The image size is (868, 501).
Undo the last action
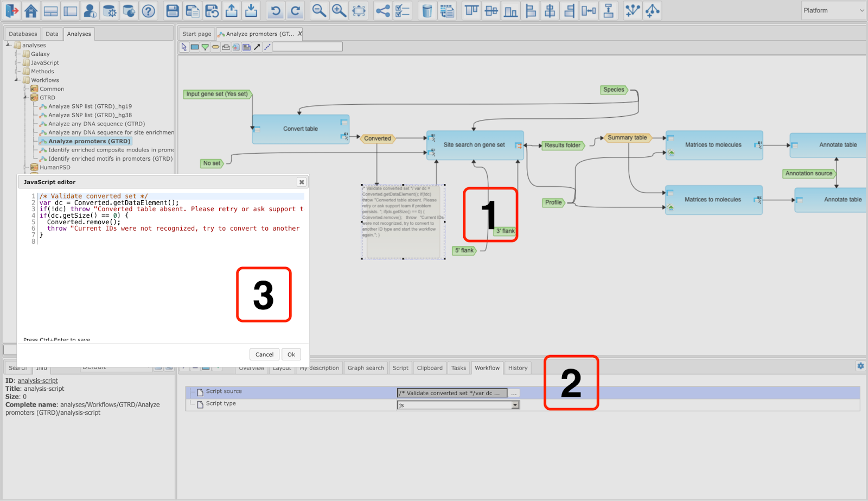click(276, 10)
